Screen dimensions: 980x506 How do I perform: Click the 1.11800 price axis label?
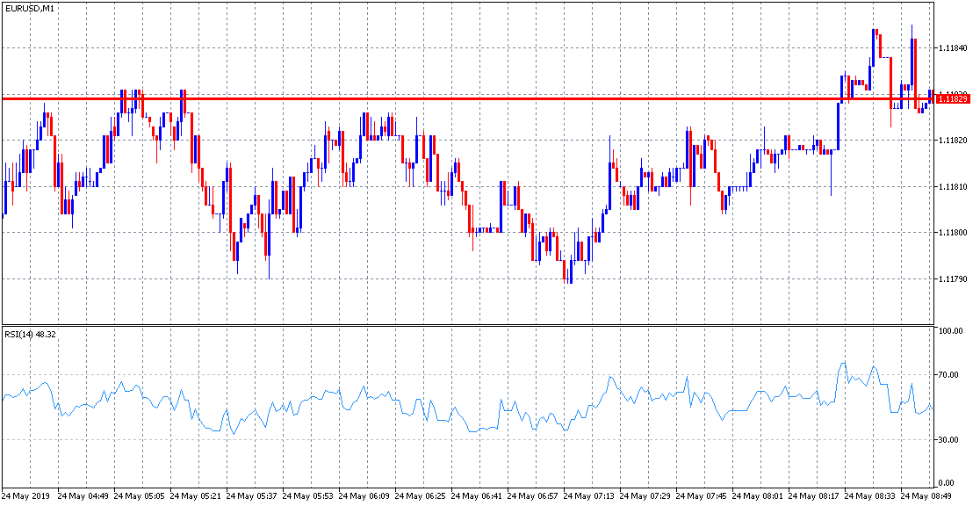[951, 233]
